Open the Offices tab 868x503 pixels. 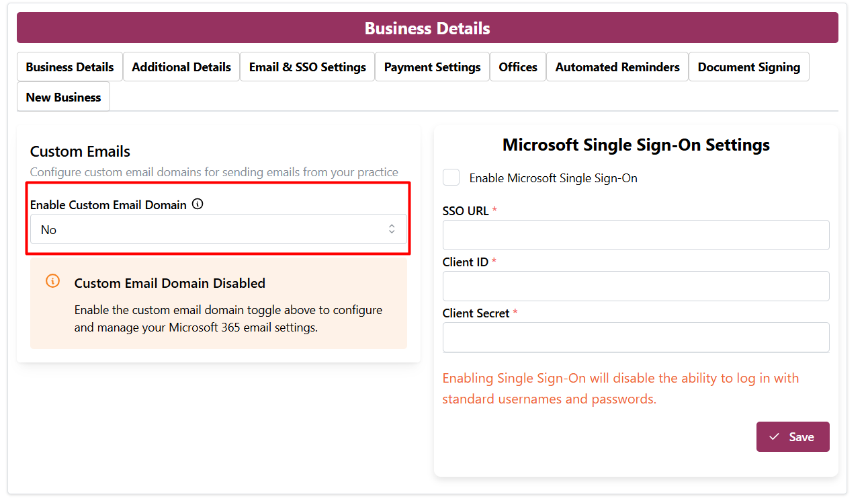[x=518, y=67]
